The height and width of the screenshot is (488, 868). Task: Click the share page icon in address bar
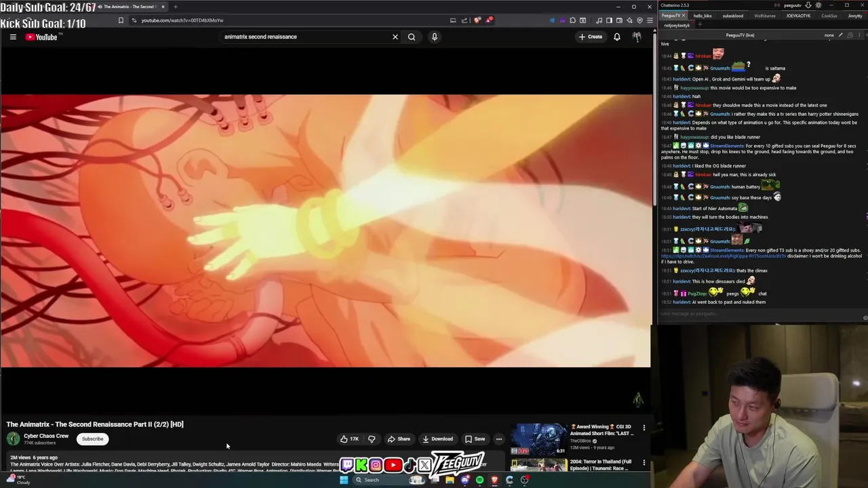click(464, 20)
